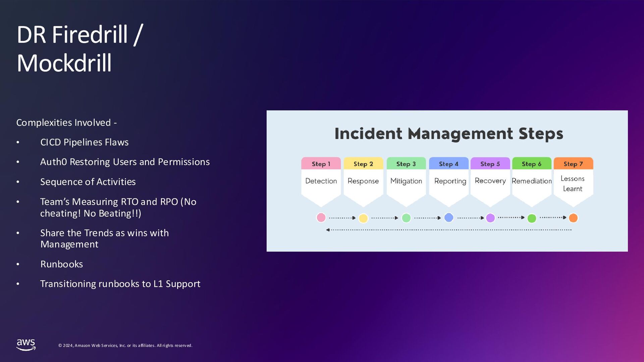644x362 pixels.
Task: Click the blue Step 4 circle marker
Action: coord(449,218)
